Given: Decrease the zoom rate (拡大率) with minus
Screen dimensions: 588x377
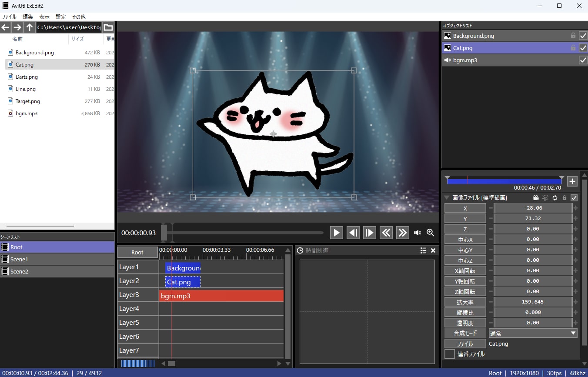Looking at the screenshot, I should [491, 302].
